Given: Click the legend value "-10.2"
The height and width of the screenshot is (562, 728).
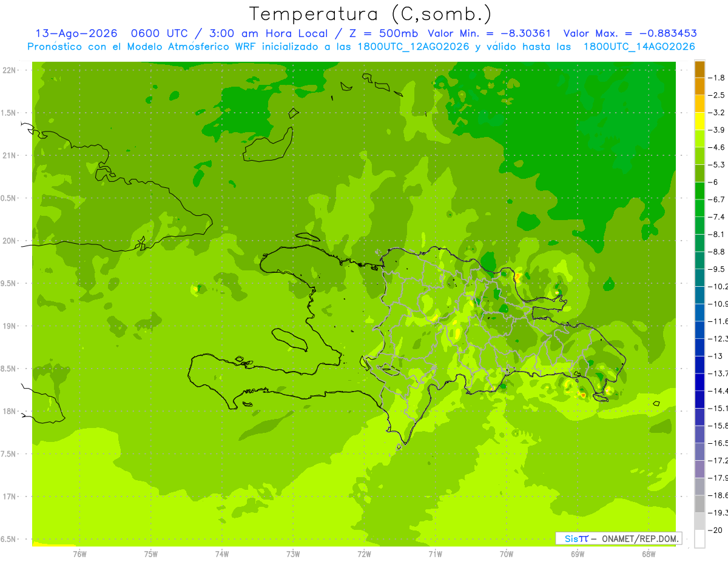Looking at the screenshot, I should point(720,287).
